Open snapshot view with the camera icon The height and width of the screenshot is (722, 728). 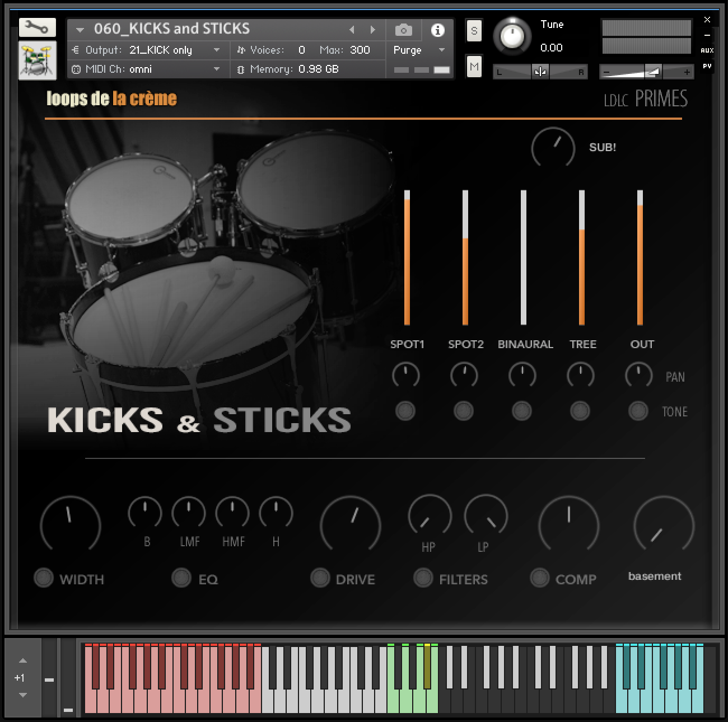pos(403,30)
